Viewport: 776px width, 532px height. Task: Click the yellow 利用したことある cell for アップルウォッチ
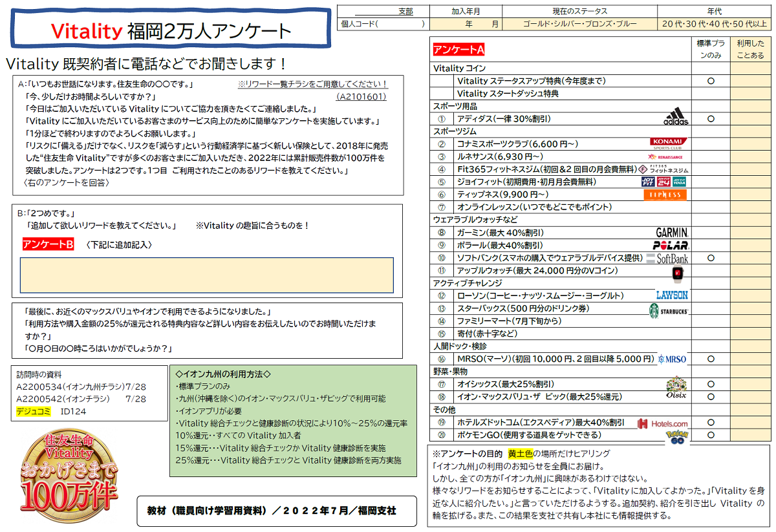(751, 270)
